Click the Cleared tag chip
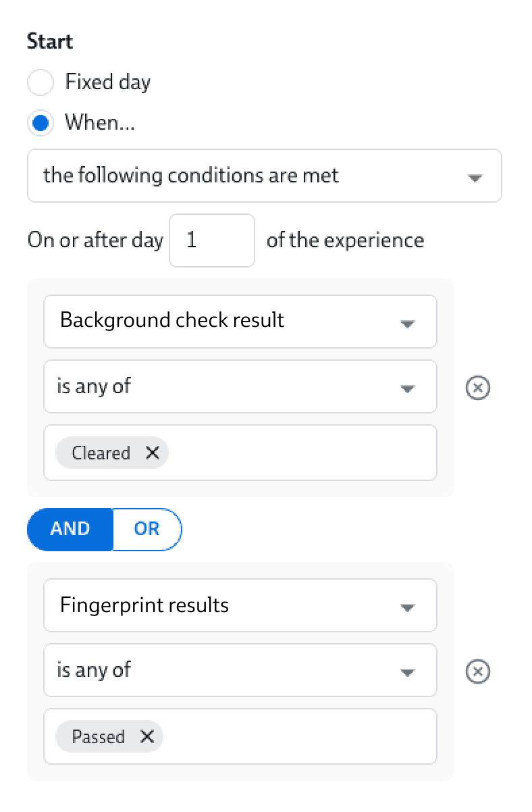Viewport: 532px width, 812px height. pyautogui.click(x=101, y=453)
